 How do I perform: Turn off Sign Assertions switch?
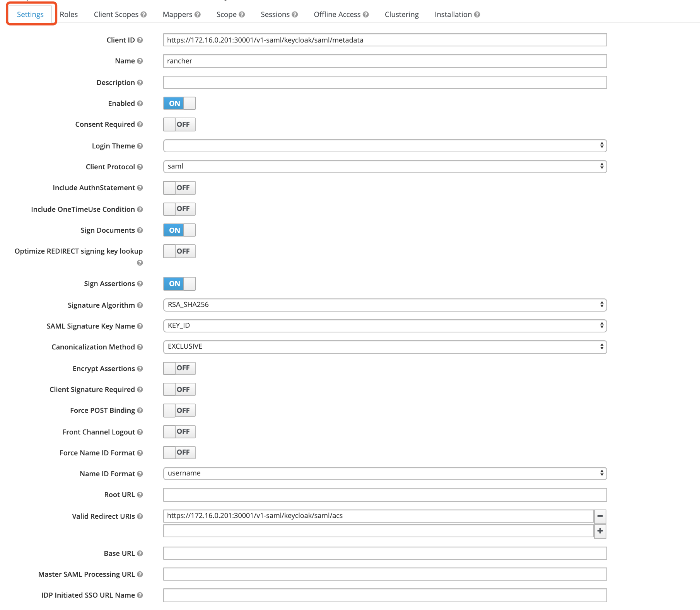click(x=179, y=284)
